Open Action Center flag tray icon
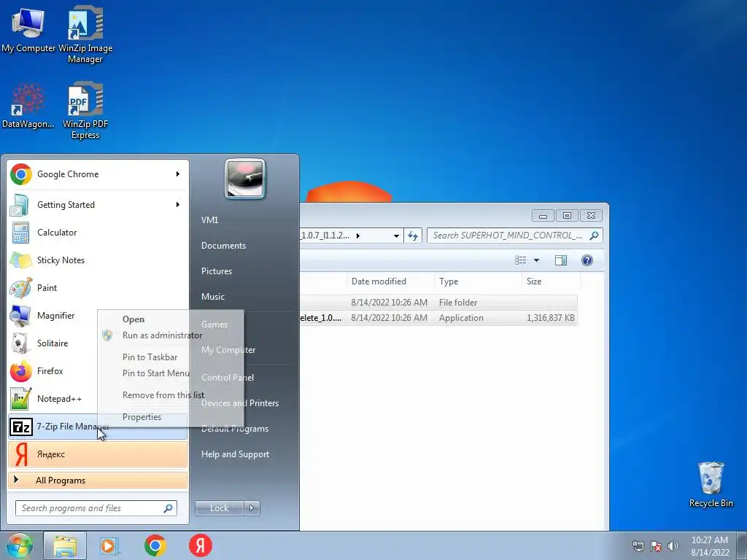 pos(656,546)
